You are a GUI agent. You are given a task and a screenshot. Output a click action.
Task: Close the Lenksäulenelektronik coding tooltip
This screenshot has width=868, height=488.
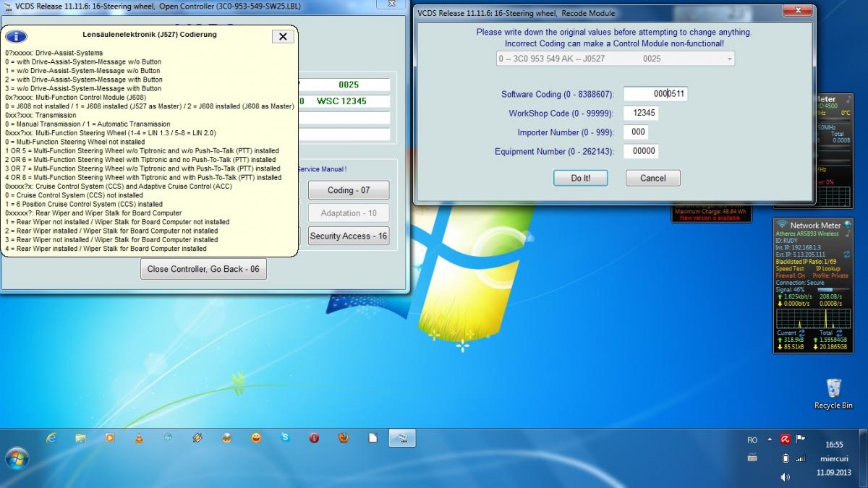282,37
